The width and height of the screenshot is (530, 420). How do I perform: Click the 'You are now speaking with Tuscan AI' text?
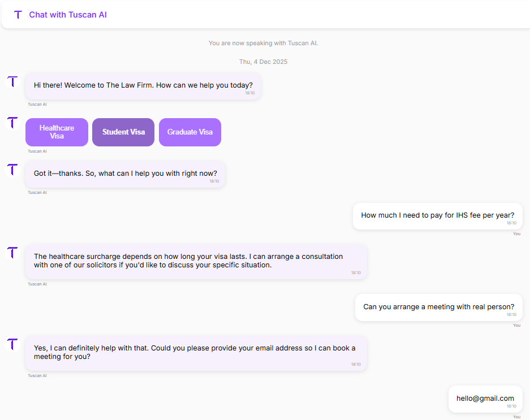[264, 43]
